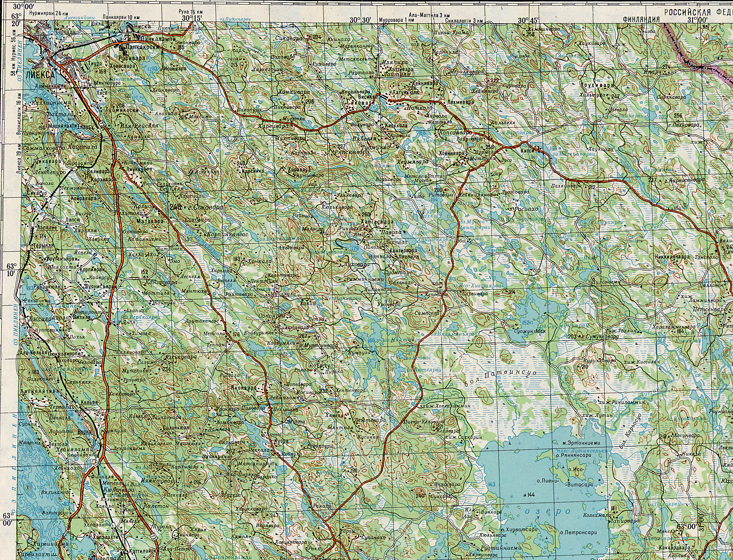Click the "Лиуккунен" label
Image resolution: width=733 pixels, height=560 pixels.
[x=139, y=169]
